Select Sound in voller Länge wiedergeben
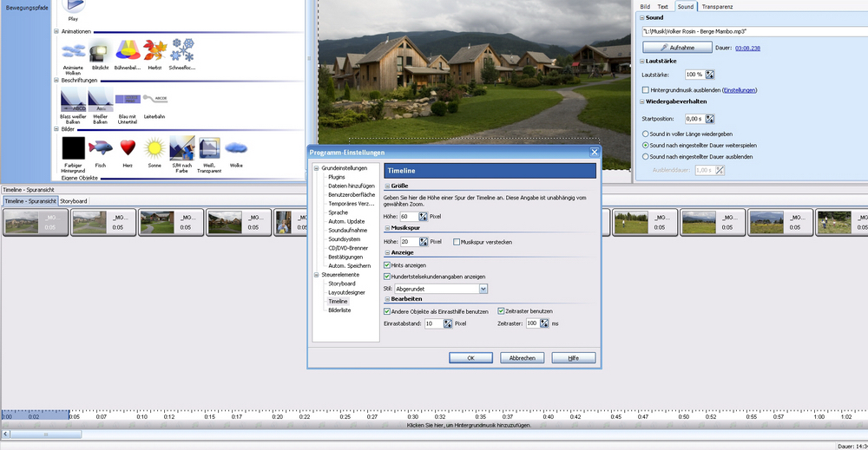The width and height of the screenshot is (868, 450). tap(645, 134)
